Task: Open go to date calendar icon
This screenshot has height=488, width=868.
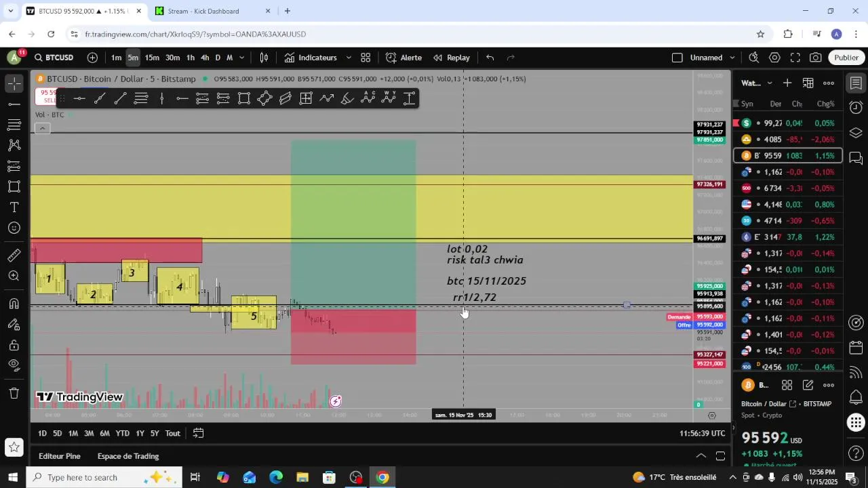Action: (x=198, y=433)
